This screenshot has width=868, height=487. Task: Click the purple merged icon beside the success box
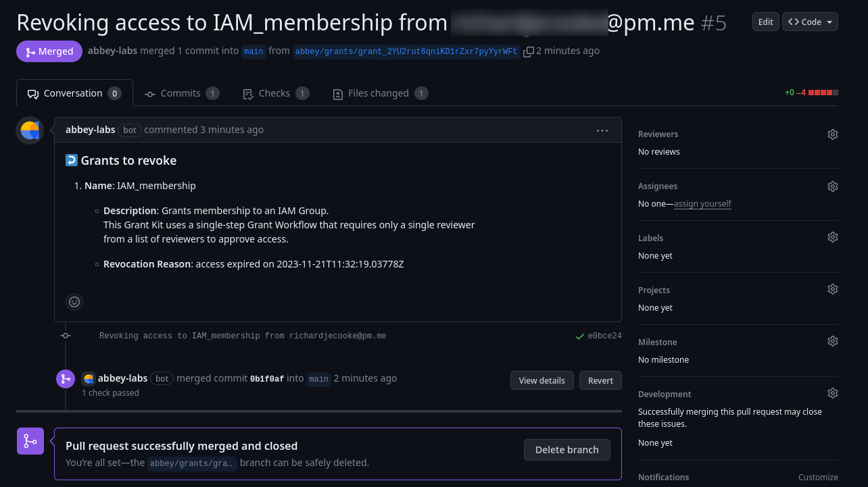point(30,441)
